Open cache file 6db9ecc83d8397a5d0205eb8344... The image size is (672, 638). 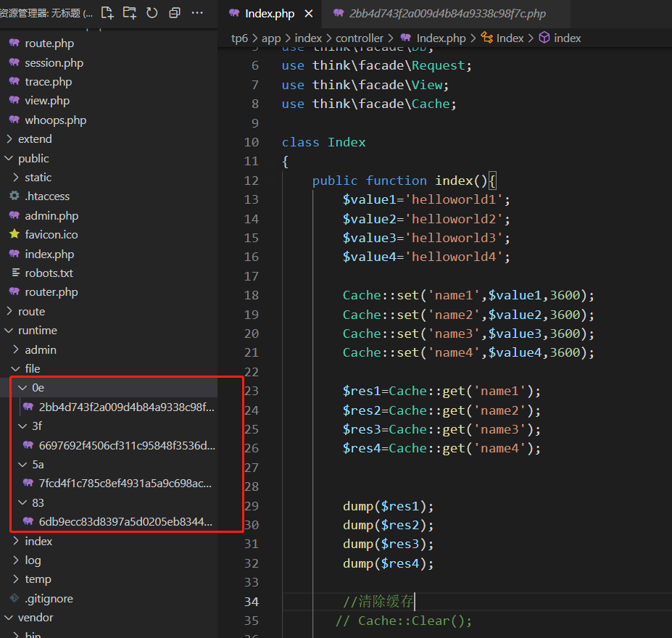[x=125, y=522]
